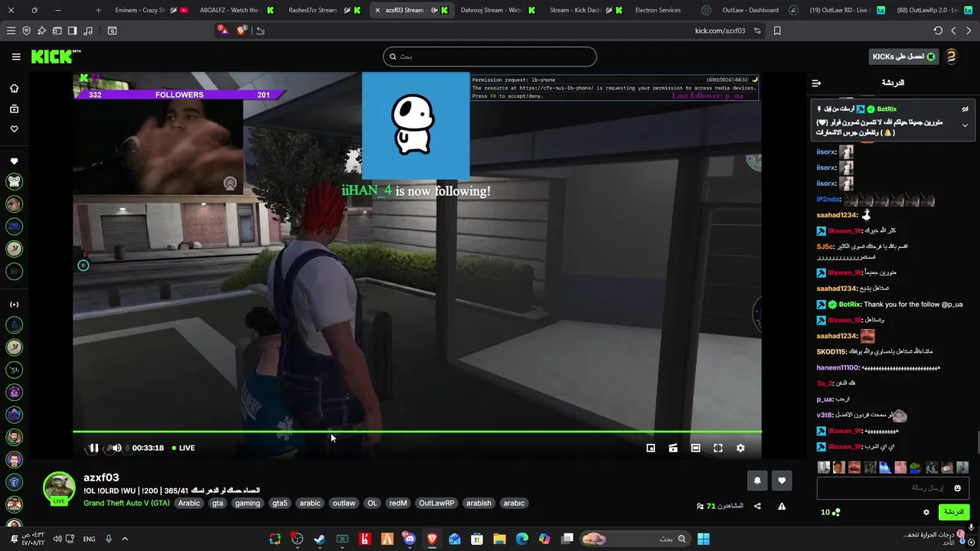Bookmark this page
This screenshot has width=980, height=551.
click(777, 31)
